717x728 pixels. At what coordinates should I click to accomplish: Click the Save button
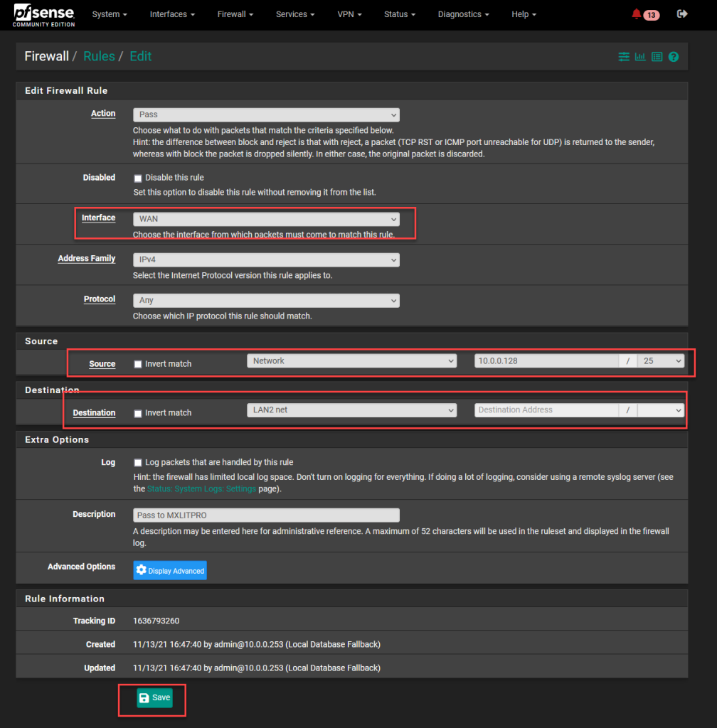[154, 698]
